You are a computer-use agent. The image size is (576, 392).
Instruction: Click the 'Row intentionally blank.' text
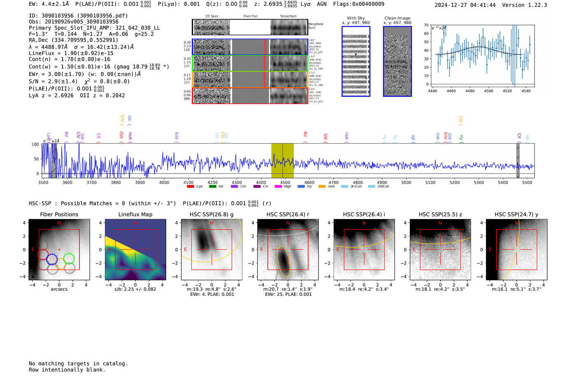point(67,370)
